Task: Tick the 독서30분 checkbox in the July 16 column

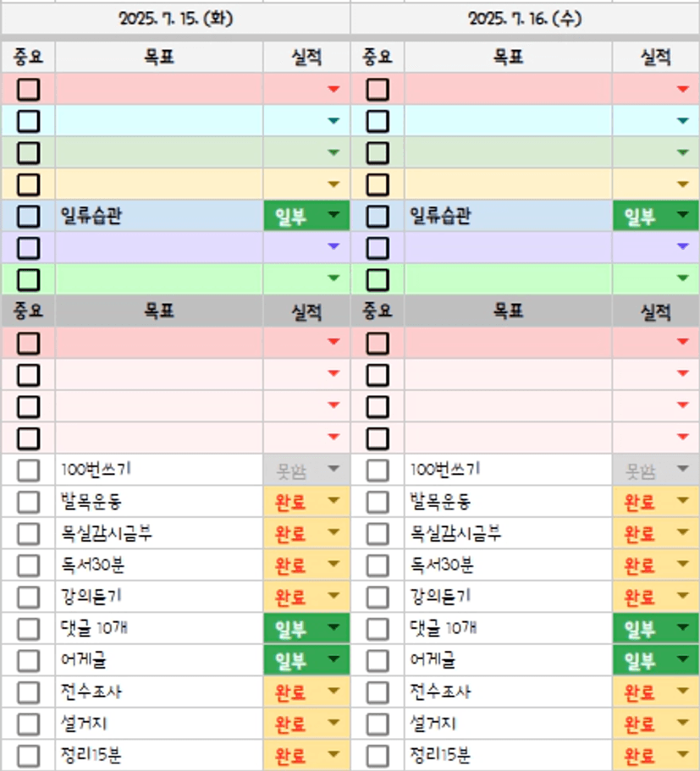Action: coord(378,565)
